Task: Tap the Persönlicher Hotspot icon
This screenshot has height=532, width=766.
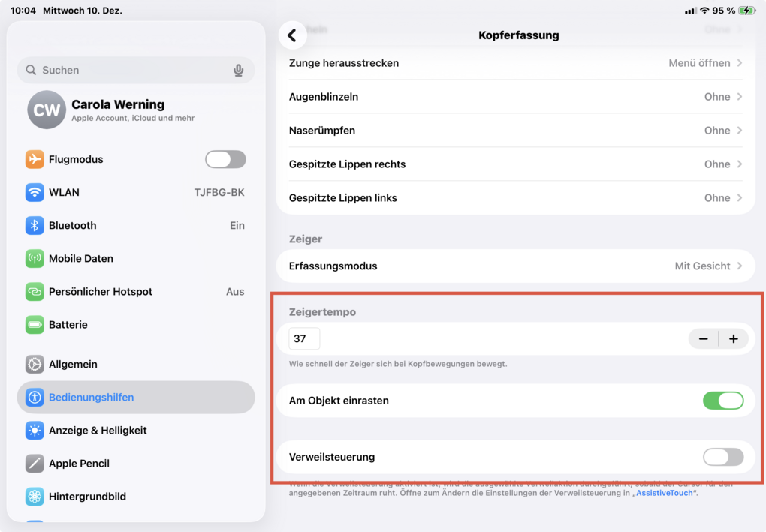Action: tap(35, 291)
